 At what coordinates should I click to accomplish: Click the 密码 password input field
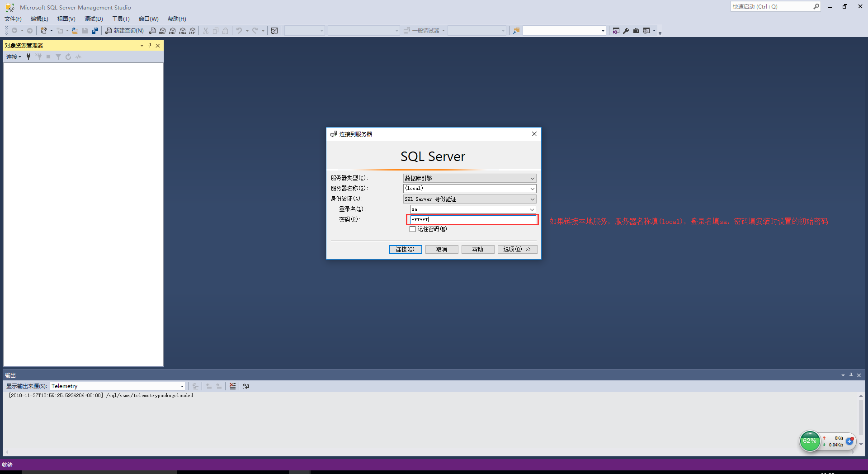point(472,219)
